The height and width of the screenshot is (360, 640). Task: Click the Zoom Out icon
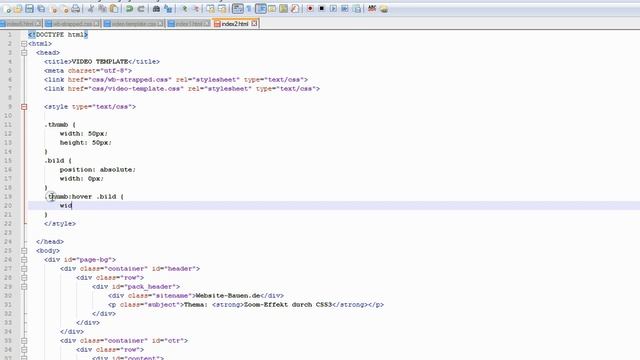196,9
